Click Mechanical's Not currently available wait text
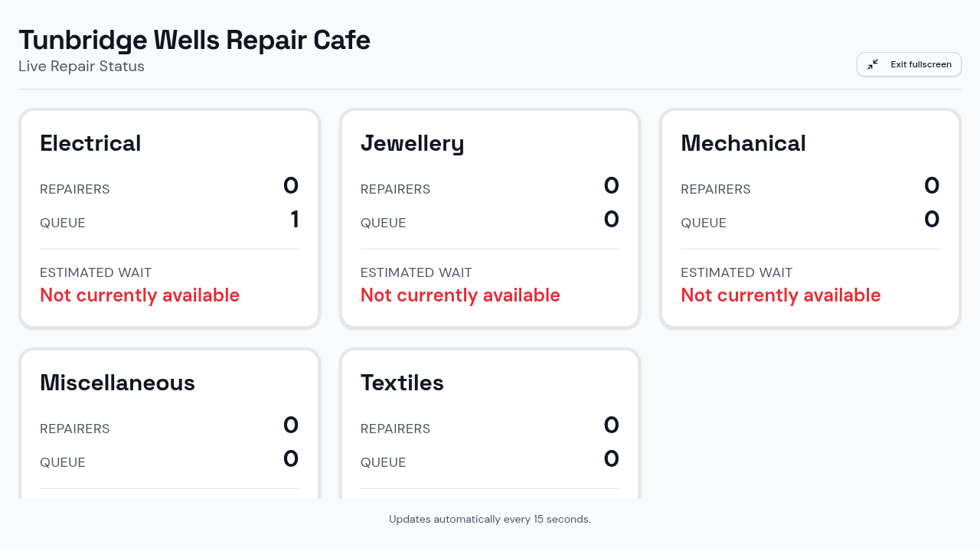The width and height of the screenshot is (980, 551). (x=781, y=295)
